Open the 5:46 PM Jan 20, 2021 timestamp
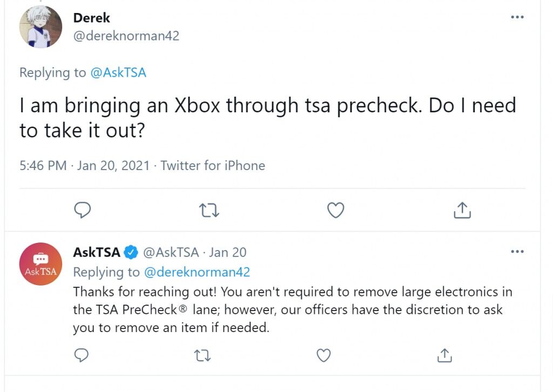 pos(85,165)
